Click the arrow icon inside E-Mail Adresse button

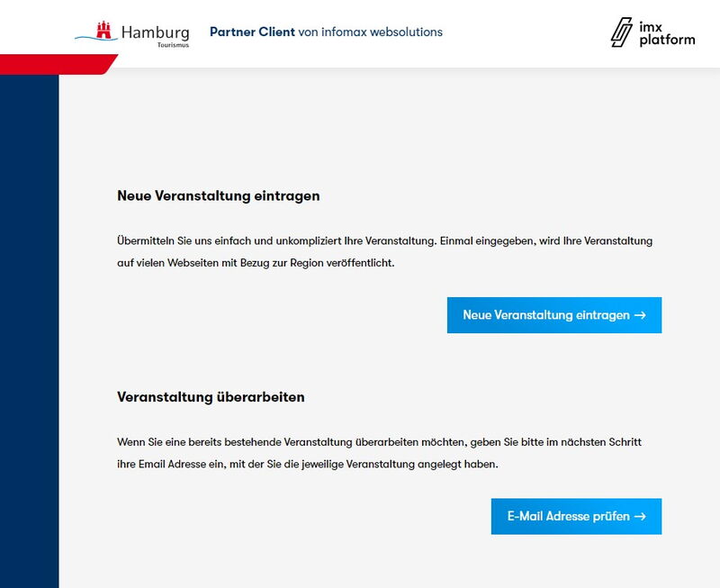tap(640, 516)
